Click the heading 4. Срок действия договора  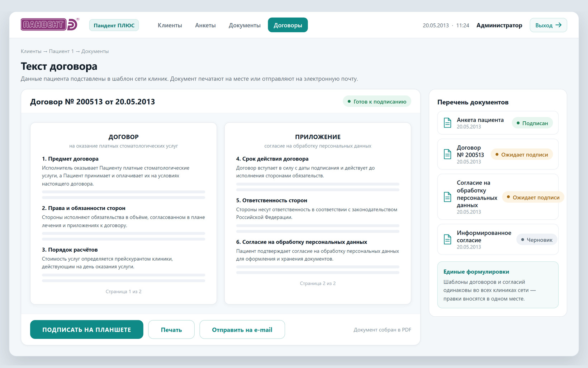(272, 159)
